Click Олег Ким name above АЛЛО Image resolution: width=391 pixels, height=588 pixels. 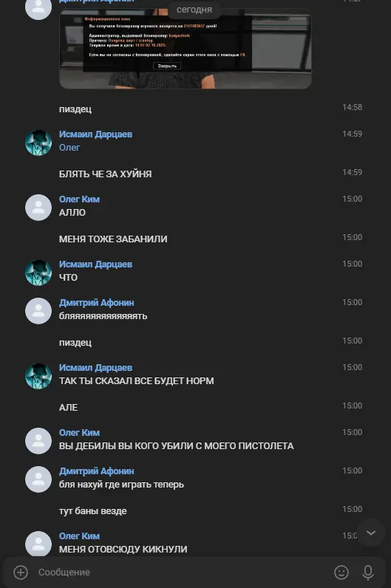79,199
